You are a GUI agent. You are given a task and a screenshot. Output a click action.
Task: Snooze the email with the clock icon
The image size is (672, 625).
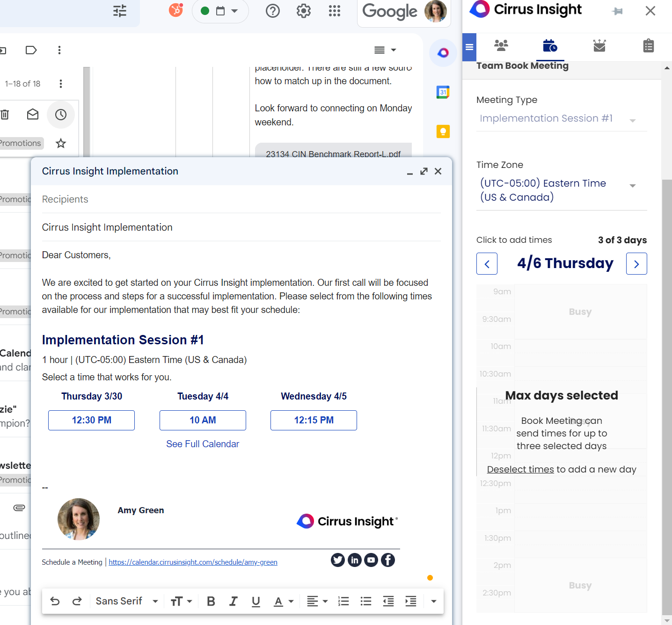(x=61, y=115)
